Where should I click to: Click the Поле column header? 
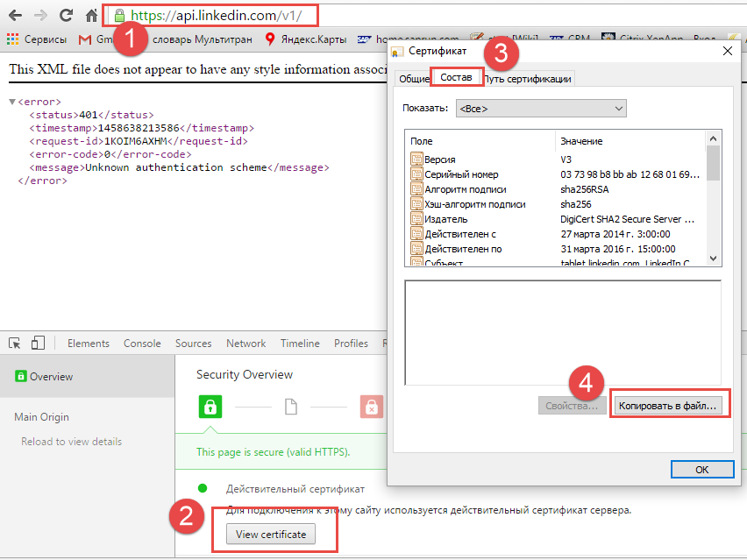[x=480, y=141]
